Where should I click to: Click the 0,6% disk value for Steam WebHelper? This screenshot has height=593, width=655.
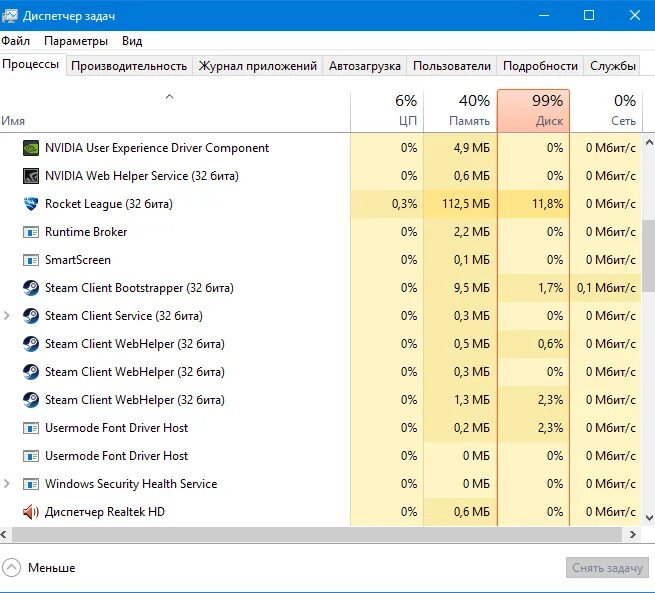pos(551,344)
